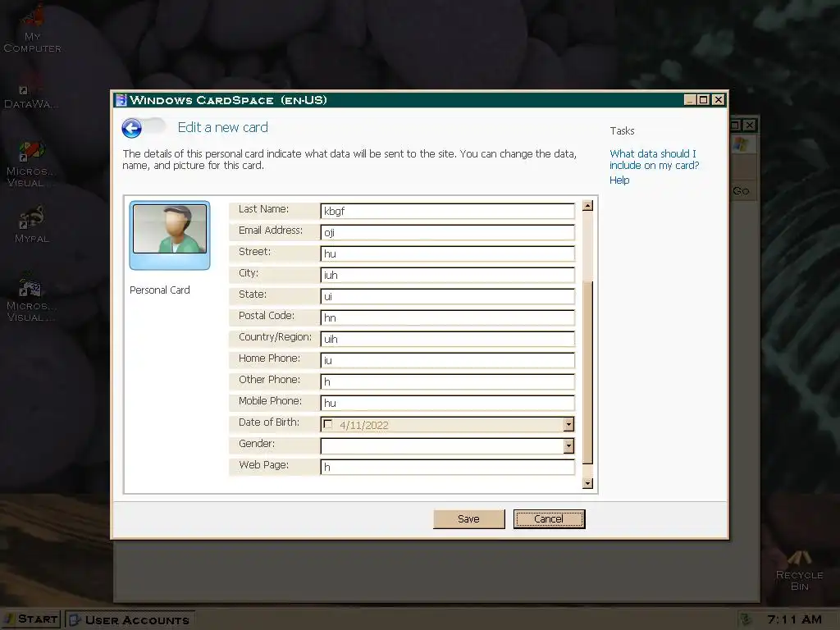Screen dimensions: 840x630
Task: Select the City text field
Action: pos(447,276)
